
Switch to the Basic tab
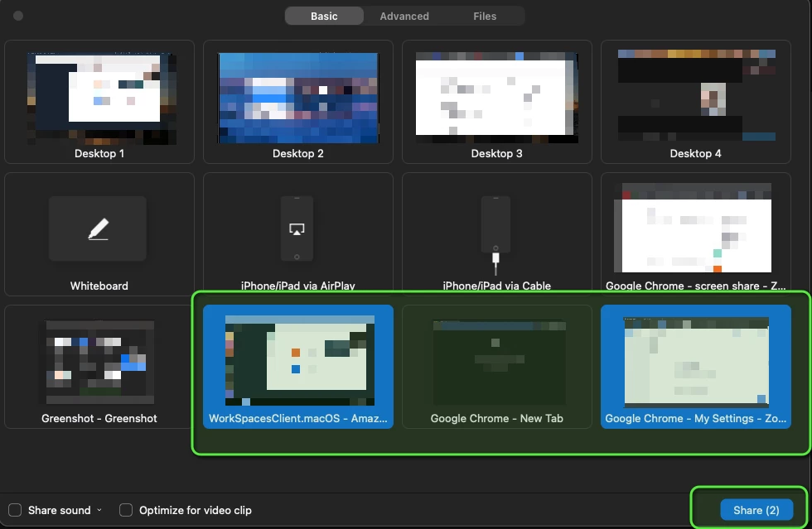click(324, 16)
